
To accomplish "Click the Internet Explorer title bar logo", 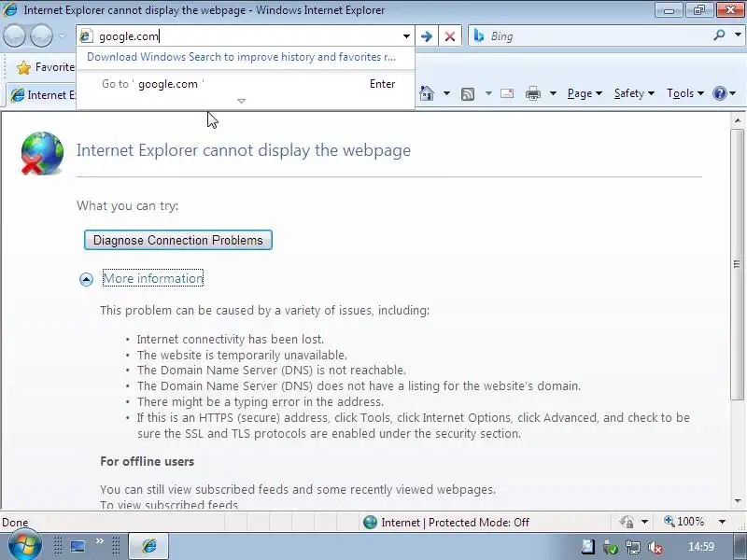I will 10,9.
